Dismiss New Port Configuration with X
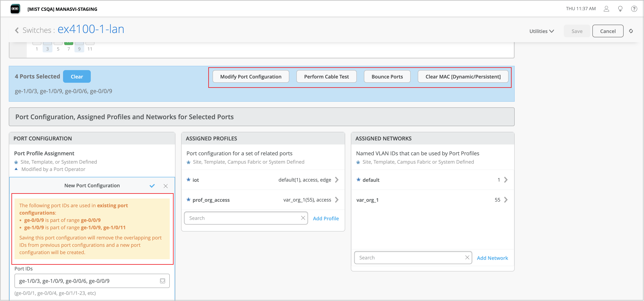Image resolution: width=644 pixels, height=301 pixels. pyautogui.click(x=165, y=186)
